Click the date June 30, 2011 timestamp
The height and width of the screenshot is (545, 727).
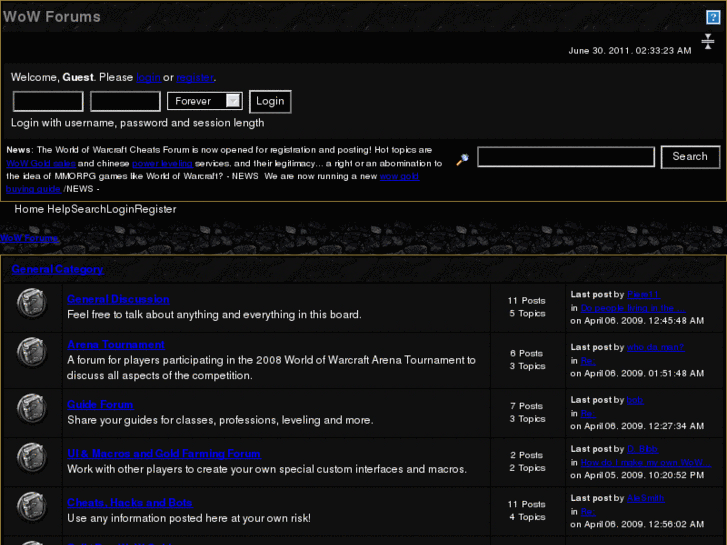[630, 51]
